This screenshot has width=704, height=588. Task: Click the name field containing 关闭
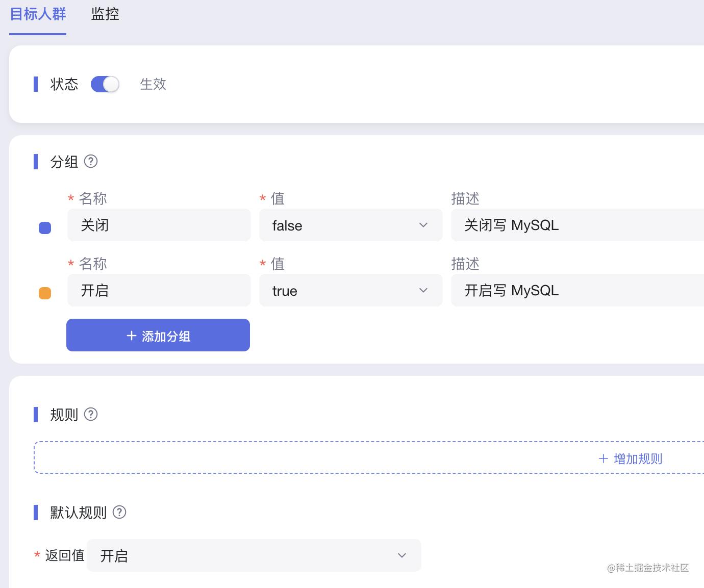[159, 225]
